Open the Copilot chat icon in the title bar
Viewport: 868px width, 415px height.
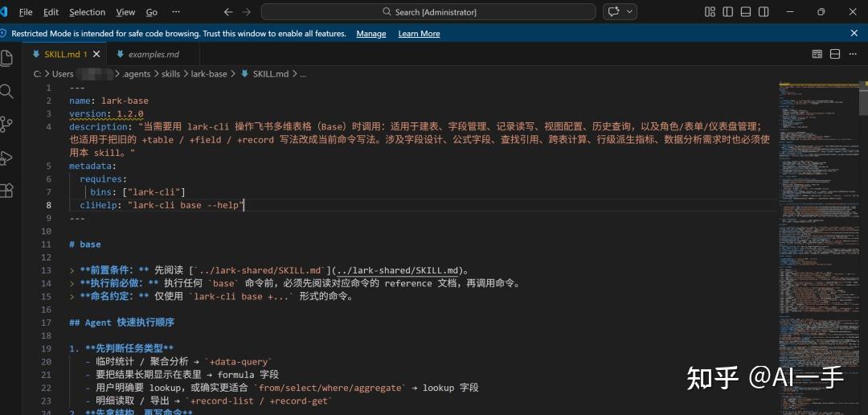pos(613,11)
